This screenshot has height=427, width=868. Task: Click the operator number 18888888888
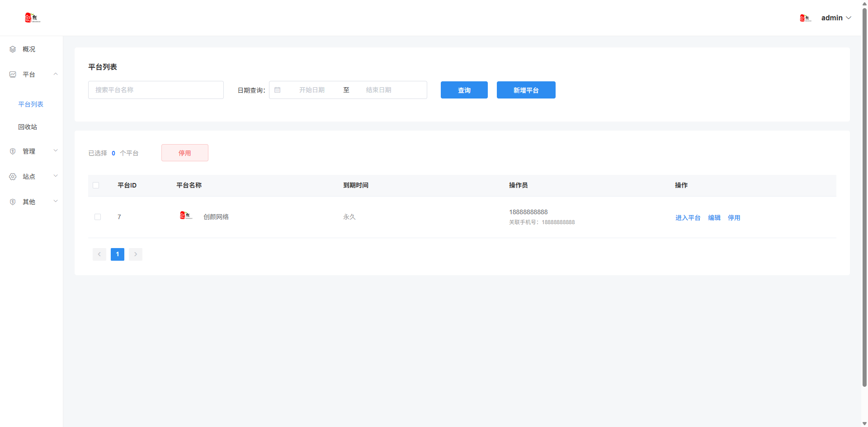pyautogui.click(x=528, y=212)
